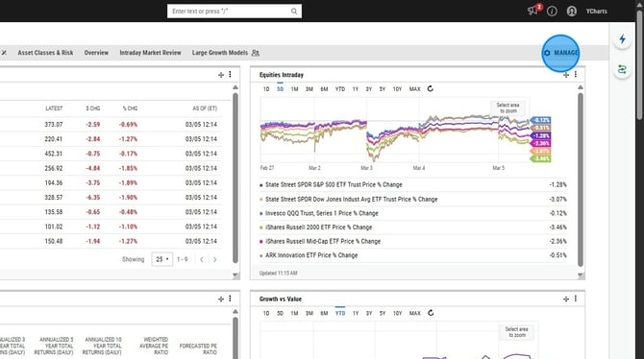
Task: Open the Equities Intraday kebab menu
Action: [576, 74]
